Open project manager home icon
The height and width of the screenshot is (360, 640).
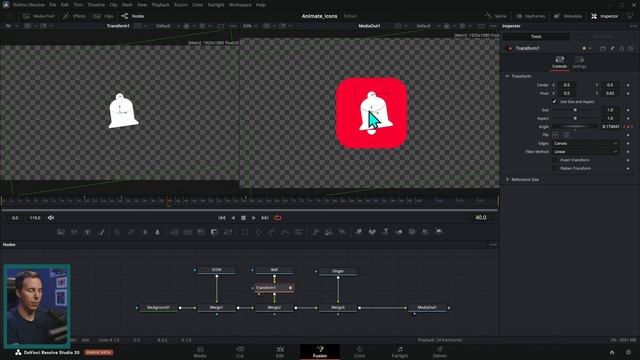[x=612, y=352]
